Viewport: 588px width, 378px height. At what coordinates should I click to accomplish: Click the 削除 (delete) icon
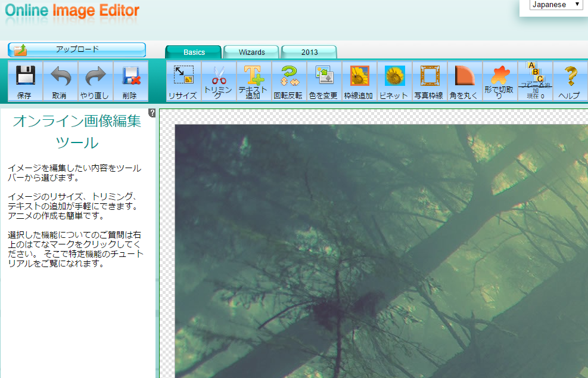131,76
